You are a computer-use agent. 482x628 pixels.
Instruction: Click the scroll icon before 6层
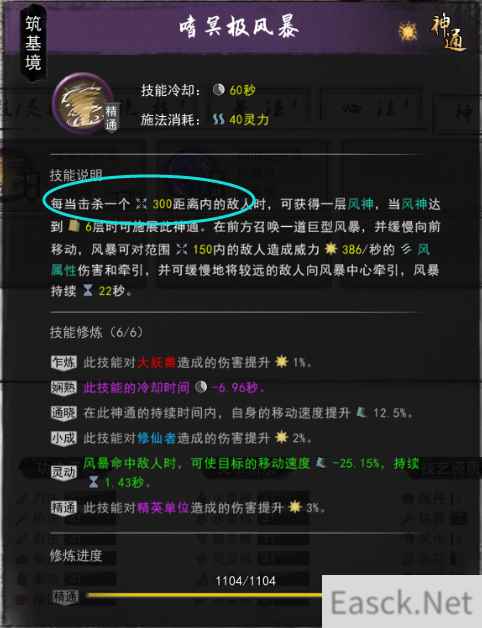click(73, 226)
